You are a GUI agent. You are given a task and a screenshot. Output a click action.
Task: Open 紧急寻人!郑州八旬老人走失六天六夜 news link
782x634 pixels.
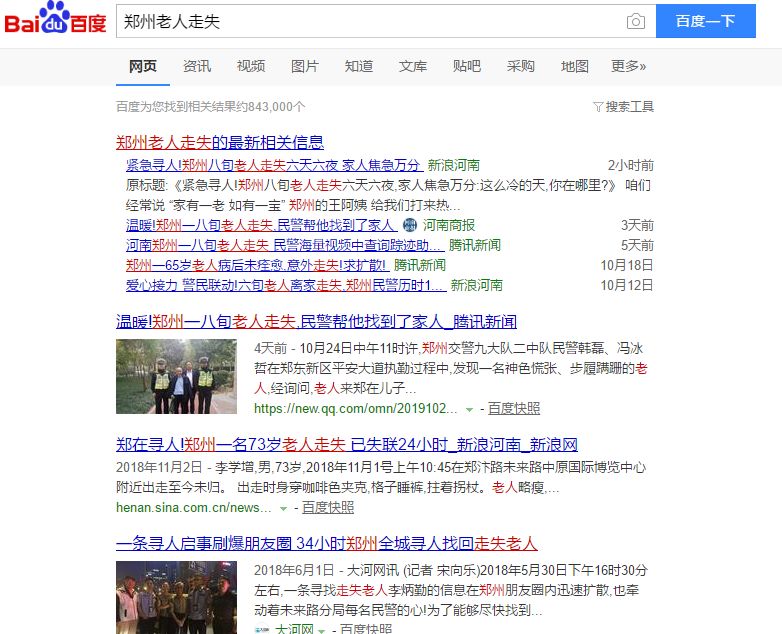274,165
